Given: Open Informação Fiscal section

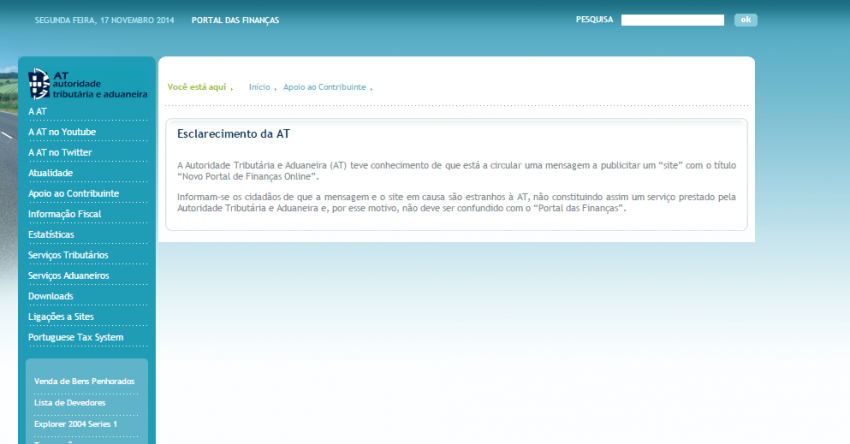Looking at the screenshot, I should coord(64,214).
